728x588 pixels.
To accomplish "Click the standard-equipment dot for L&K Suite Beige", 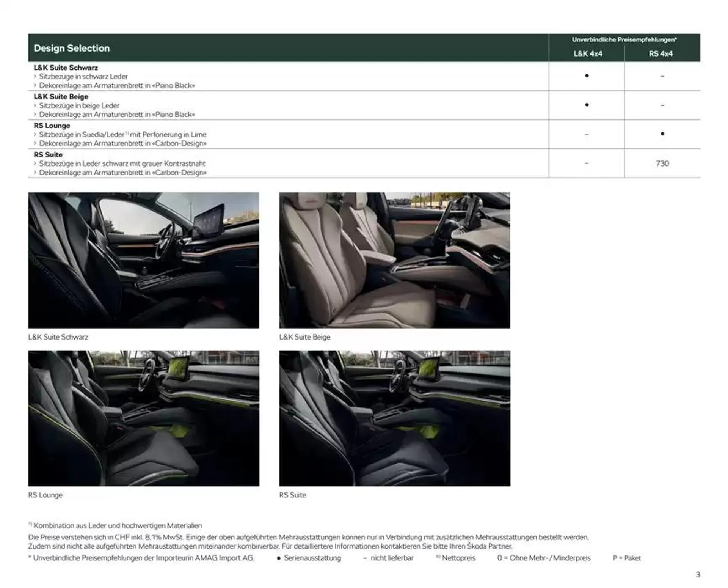I will [587, 105].
